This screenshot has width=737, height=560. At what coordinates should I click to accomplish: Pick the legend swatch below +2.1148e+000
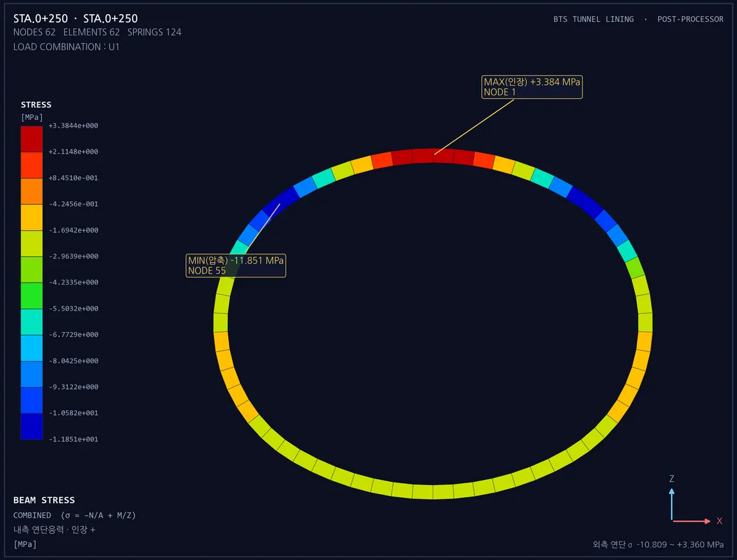(x=31, y=165)
